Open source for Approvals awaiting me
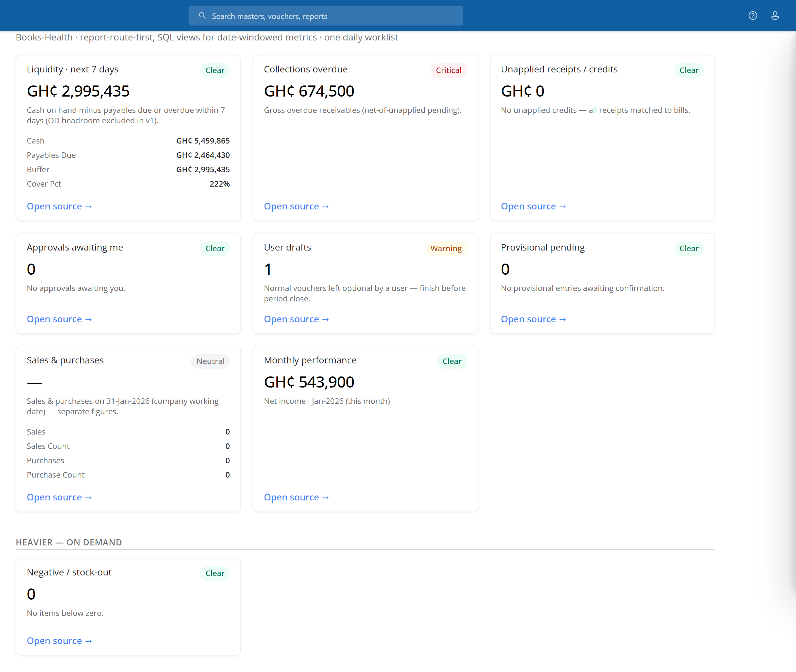 (x=59, y=319)
